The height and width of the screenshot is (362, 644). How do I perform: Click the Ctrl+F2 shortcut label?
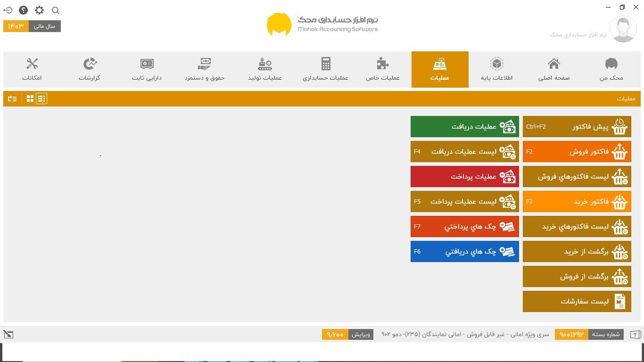pos(536,126)
